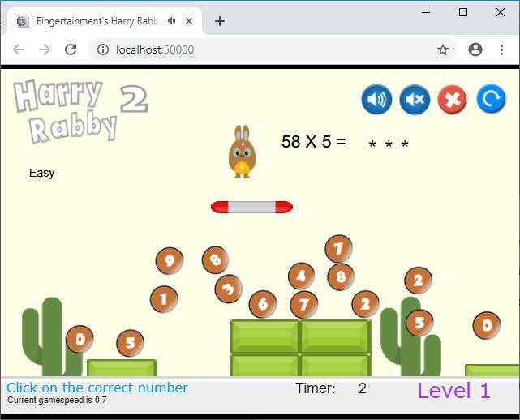Maximize the browser window
This screenshot has height=420, width=520.
click(x=463, y=12)
